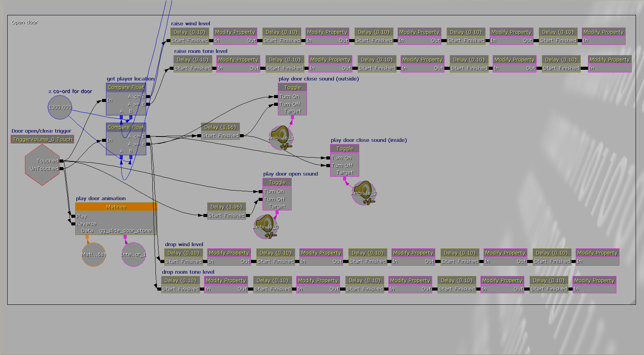Click 'play door close sound (inside)' comment
The width and height of the screenshot is (644, 355).
(x=369, y=140)
